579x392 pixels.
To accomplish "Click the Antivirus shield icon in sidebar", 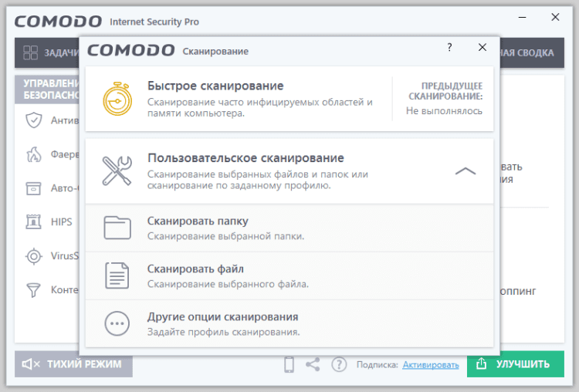I will 34,120.
